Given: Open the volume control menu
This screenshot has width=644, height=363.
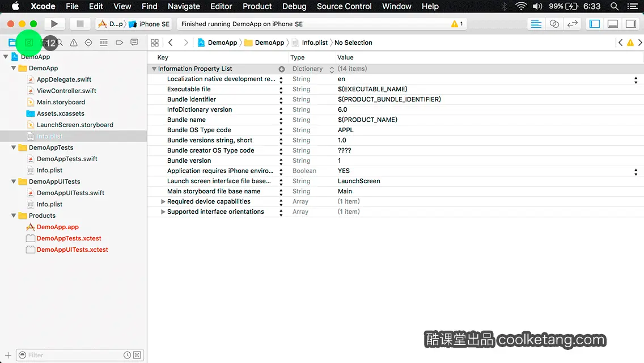Looking at the screenshot, I should coord(537,6).
